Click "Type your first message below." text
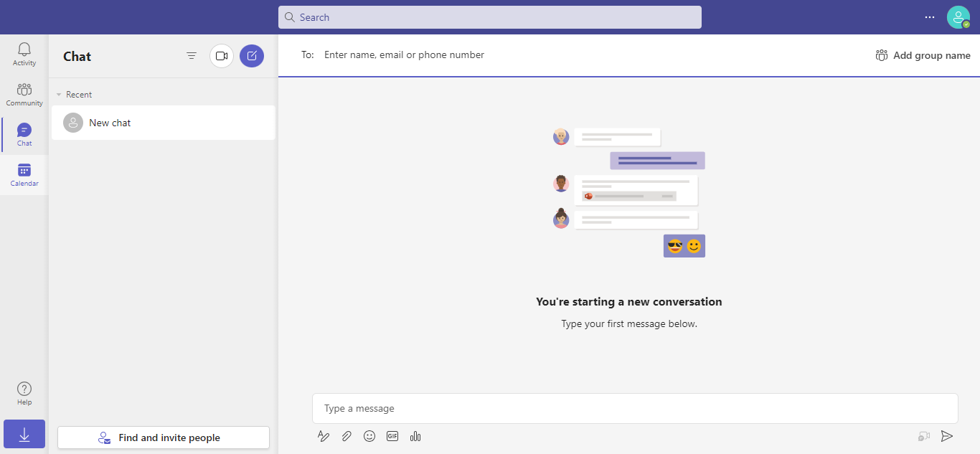Screen dimensions: 980x454 click(x=629, y=323)
